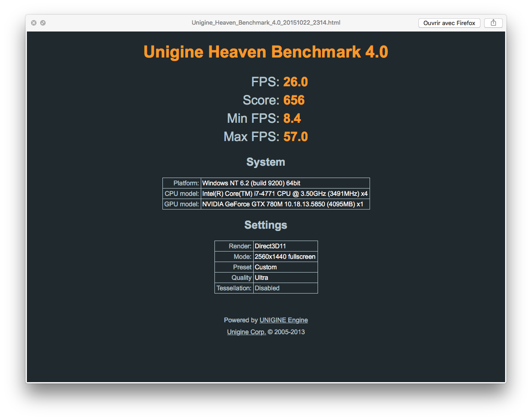Screen dimensions: 532x420
Task: Click the share icon button
Action: [493, 23]
